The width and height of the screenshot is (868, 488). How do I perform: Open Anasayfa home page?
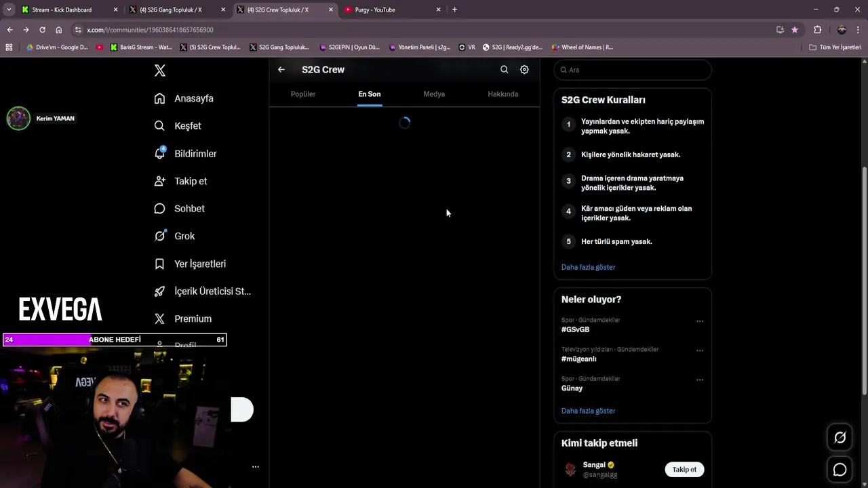pyautogui.click(x=184, y=98)
